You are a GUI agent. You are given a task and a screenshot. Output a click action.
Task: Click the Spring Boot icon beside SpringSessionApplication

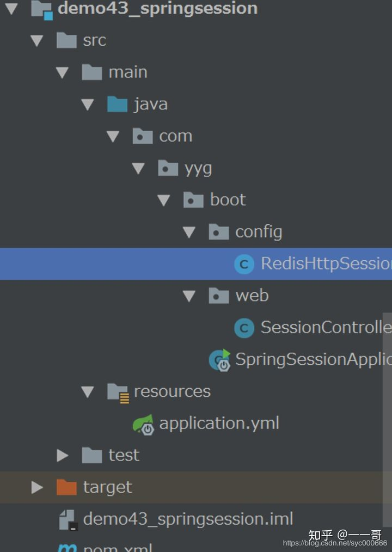(219, 360)
